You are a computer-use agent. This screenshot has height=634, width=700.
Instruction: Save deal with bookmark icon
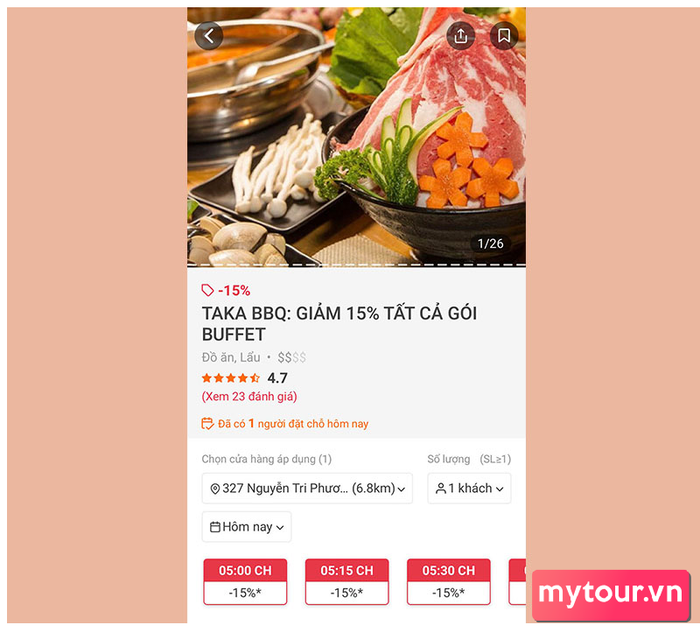point(504,35)
